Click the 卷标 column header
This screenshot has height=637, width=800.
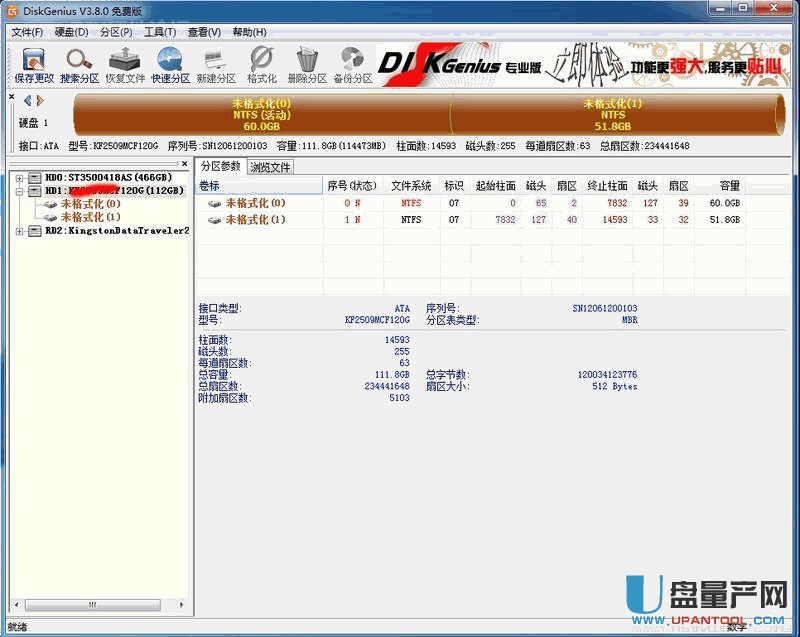coord(209,185)
